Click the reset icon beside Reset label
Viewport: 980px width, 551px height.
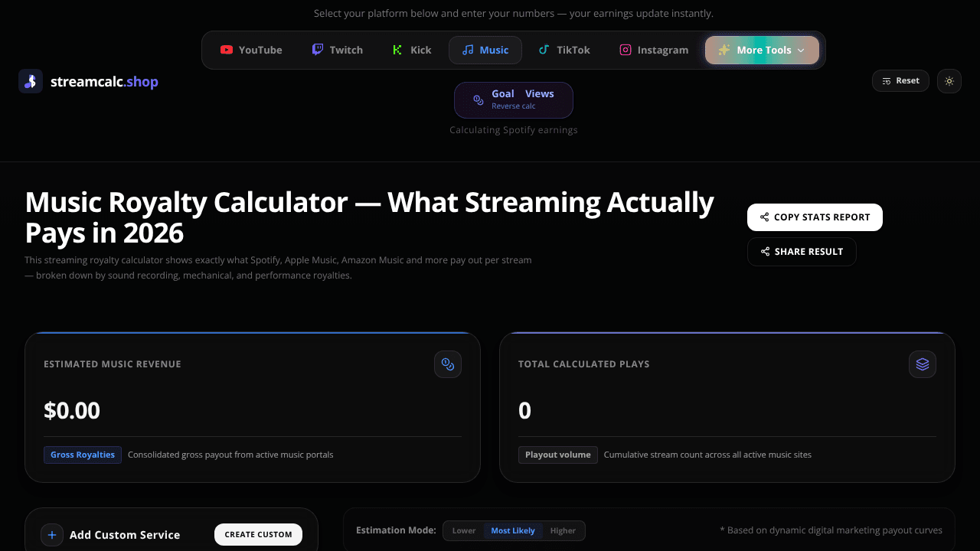[x=887, y=80]
